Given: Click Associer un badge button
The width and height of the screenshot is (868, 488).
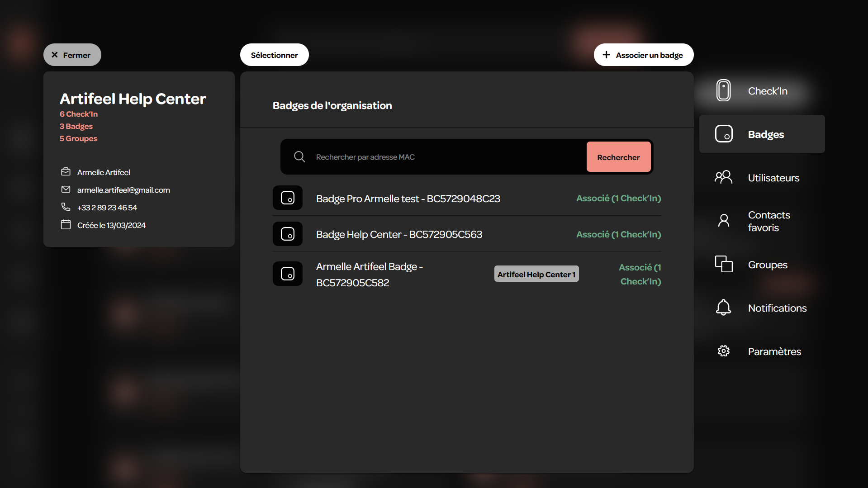Looking at the screenshot, I should tap(644, 55).
